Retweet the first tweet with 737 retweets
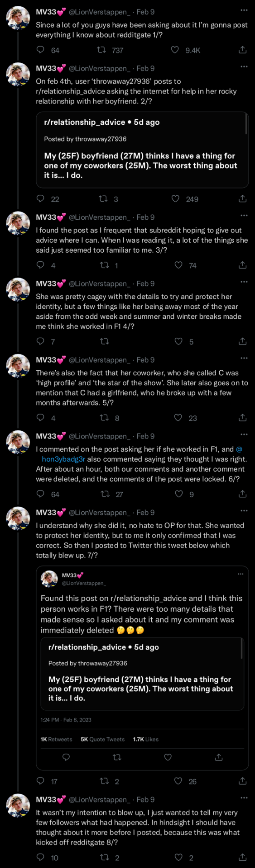Viewport: 255px width, 868px height. tap(102, 50)
